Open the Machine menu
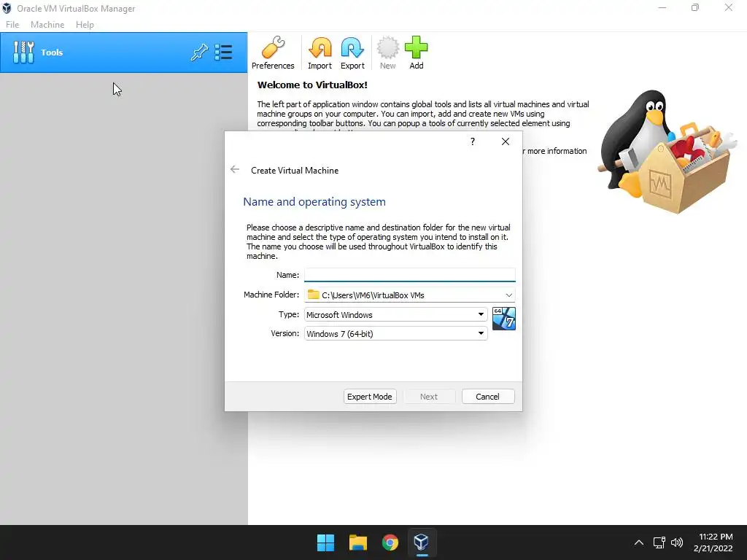 (x=47, y=24)
